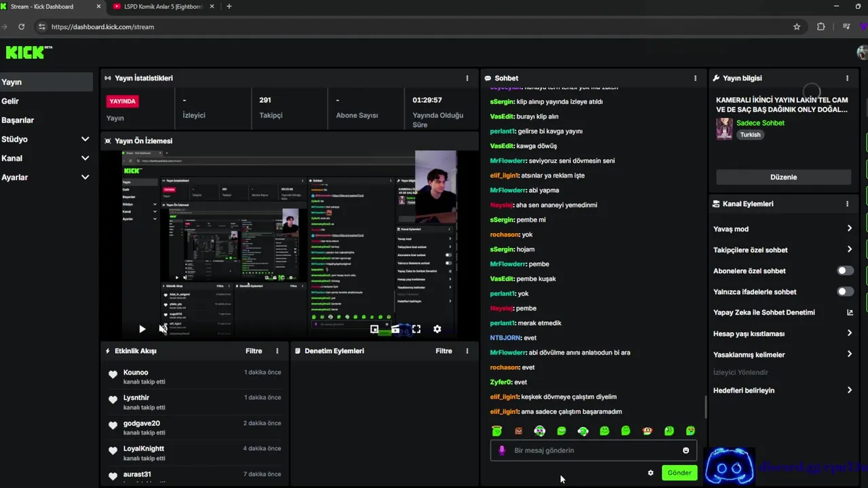Click the Gönder send button
The height and width of the screenshot is (488, 868).
679,473
